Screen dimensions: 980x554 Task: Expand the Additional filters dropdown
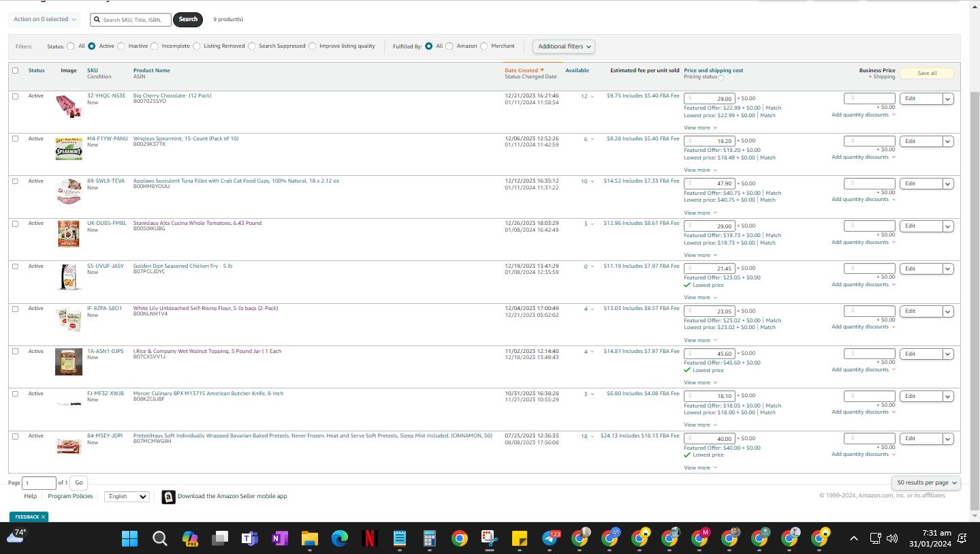(564, 46)
